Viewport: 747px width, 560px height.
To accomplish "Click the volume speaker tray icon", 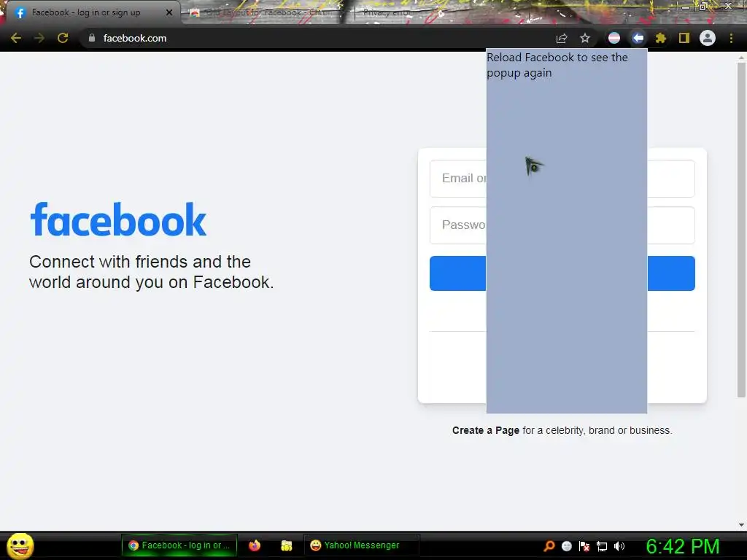I will click(619, 546).
